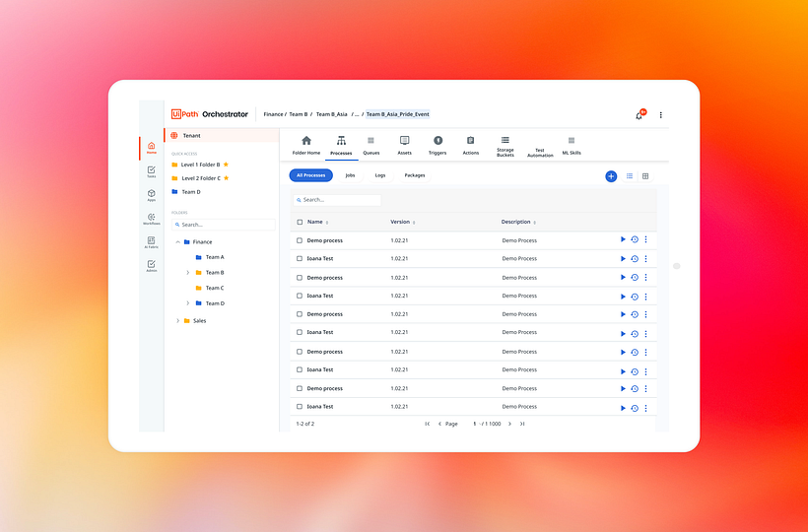Select the Team A folder

(x=210, y=257)
